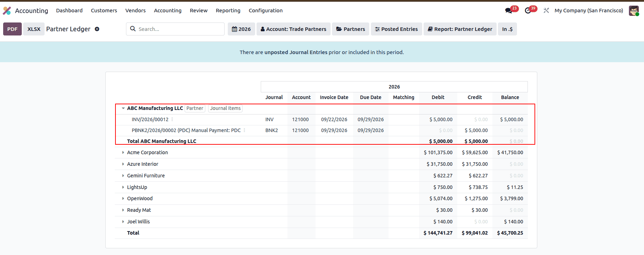Open options dots beside PBNK2/2026/00002 line
This screenshot has height=255, width=644.
click(245, 130)
